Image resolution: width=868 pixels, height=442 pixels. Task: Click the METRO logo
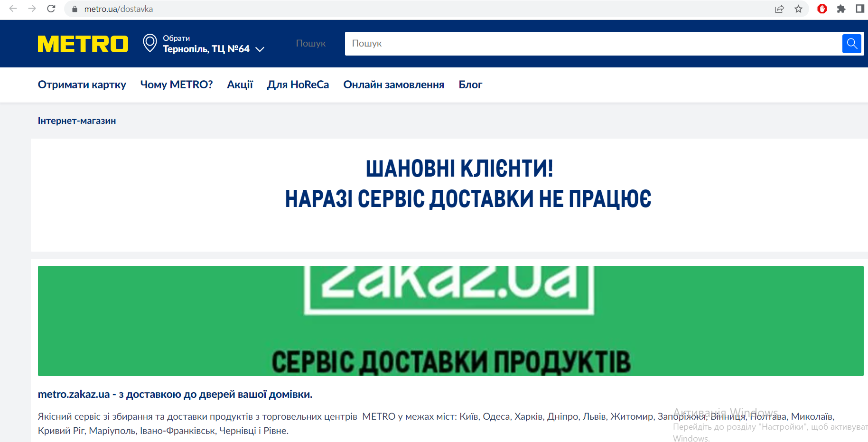coord(83,44)
